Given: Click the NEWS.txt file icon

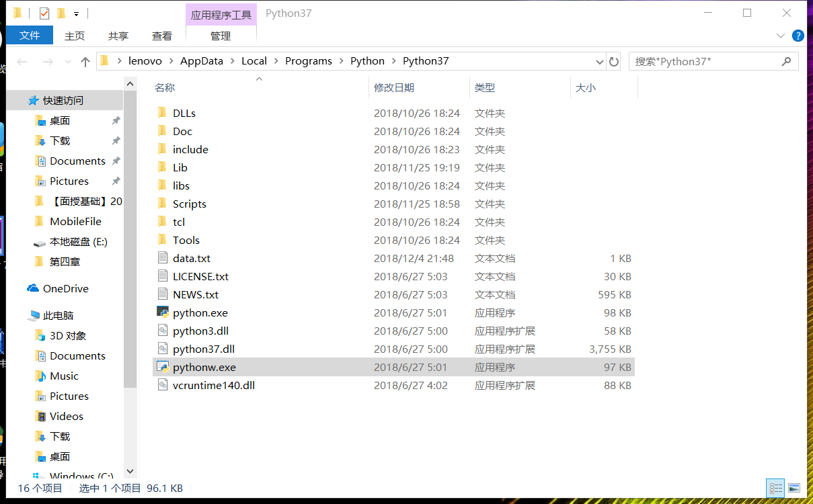Looking at the screenshot, I should pos(162,294).
